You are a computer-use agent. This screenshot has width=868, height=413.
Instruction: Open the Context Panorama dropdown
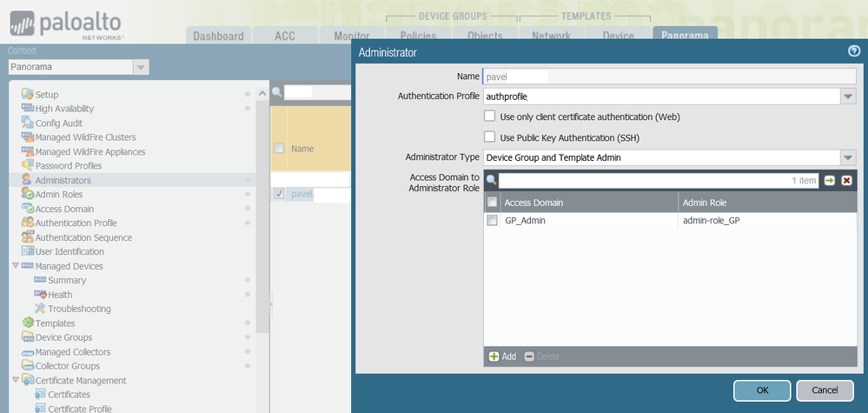[140, 67]
